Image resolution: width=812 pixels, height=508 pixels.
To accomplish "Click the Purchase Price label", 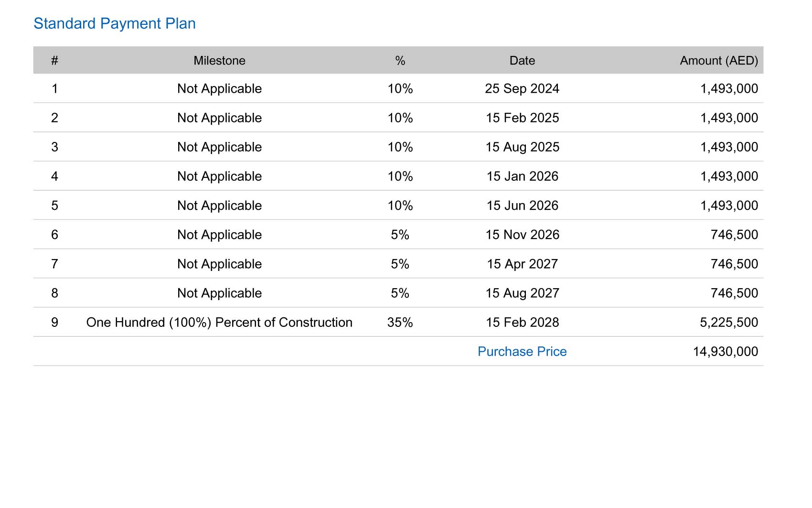I will coord(522,351).
